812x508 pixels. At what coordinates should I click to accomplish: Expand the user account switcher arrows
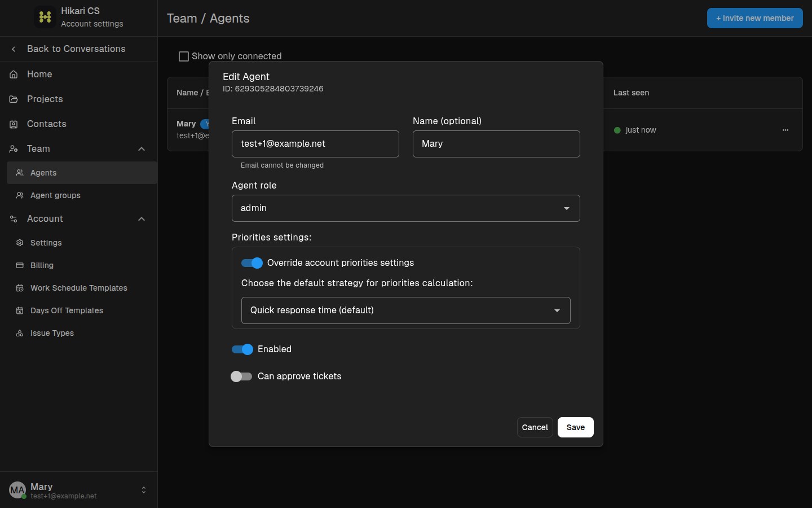(x=144, y=490)
